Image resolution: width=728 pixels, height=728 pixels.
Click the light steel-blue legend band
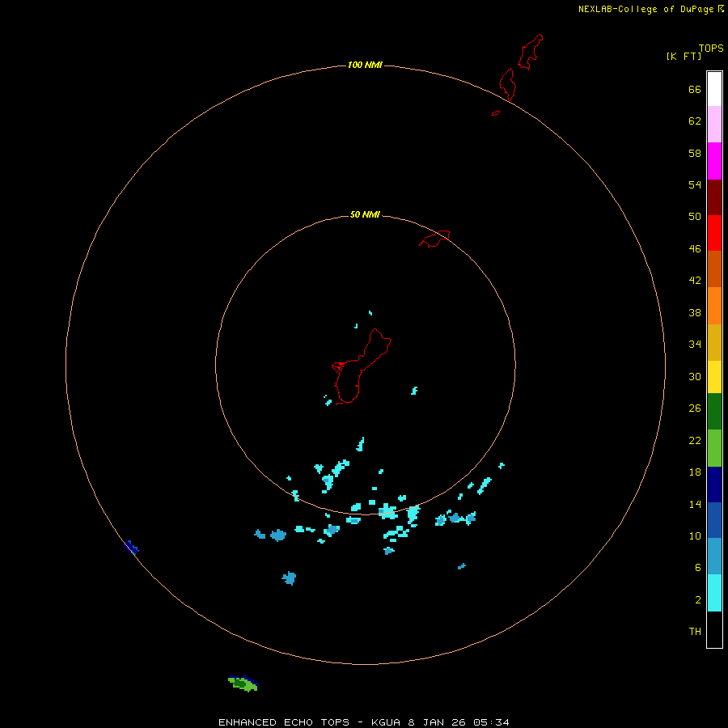(x=714, y=557)
